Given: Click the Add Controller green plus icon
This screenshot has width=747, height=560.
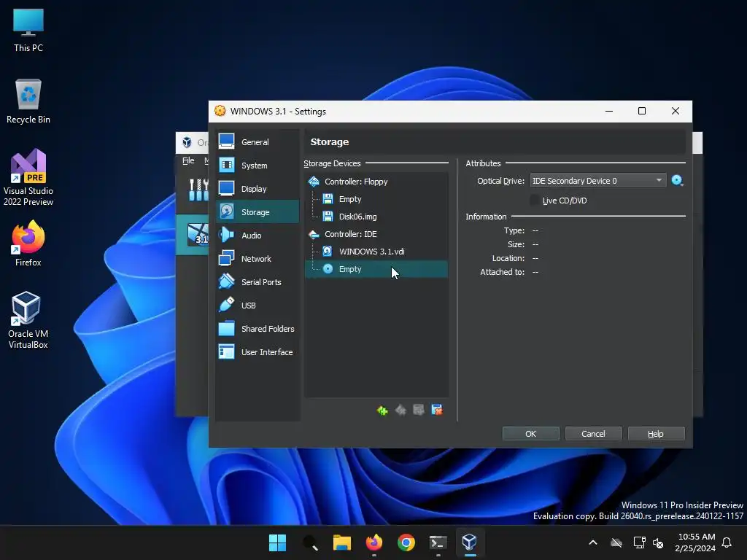Looking at the screenshot, I should pos(382,410).
